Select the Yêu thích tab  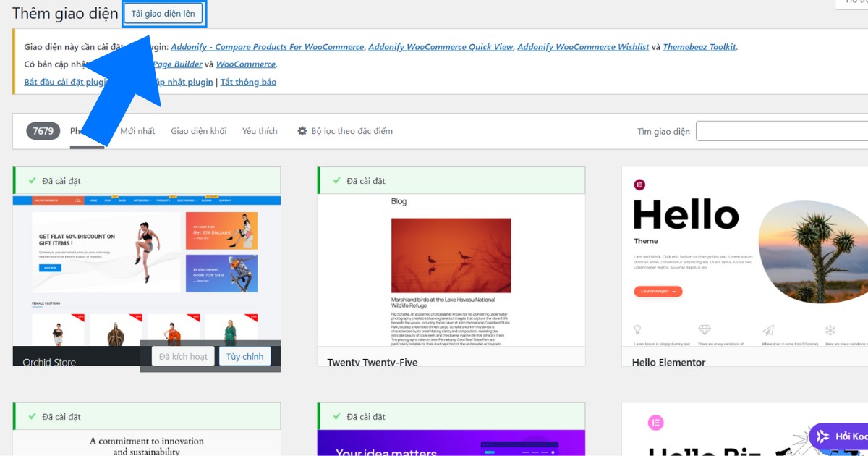pos(260,131)
